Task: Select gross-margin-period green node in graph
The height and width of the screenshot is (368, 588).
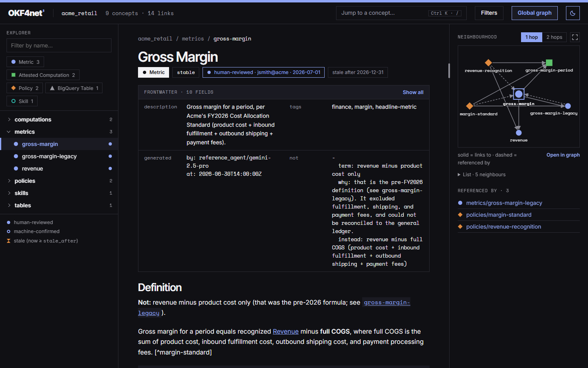Action: pos(549,63)
